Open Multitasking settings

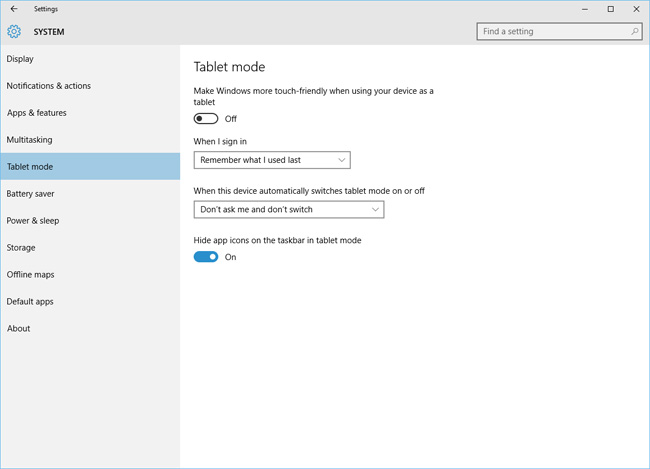point(90,140)
